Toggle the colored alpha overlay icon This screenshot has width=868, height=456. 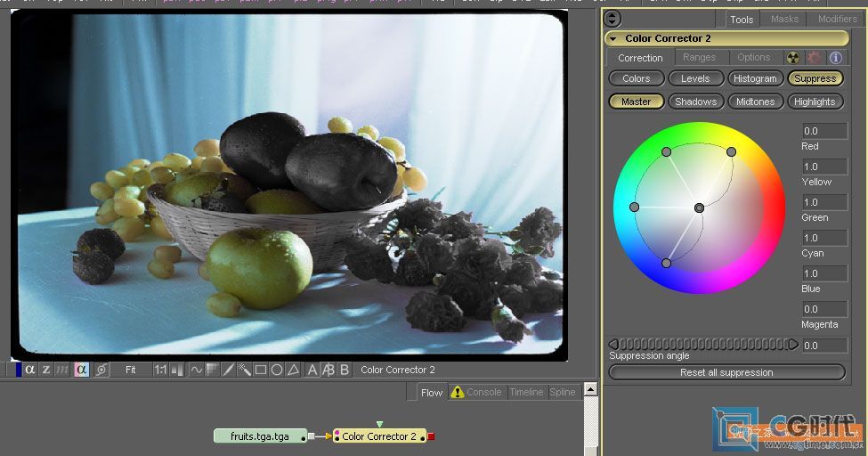coord(81,370)
